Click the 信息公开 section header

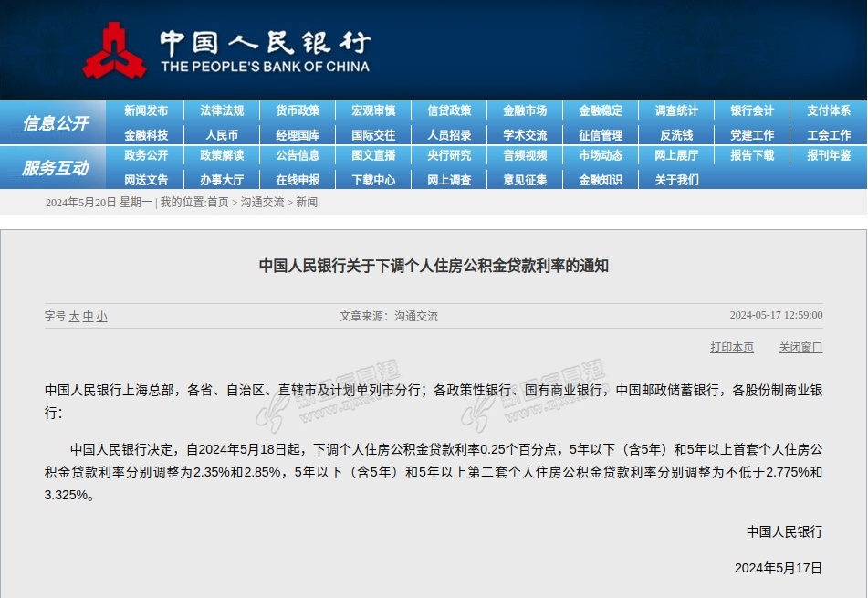click(x=56, y=123)
